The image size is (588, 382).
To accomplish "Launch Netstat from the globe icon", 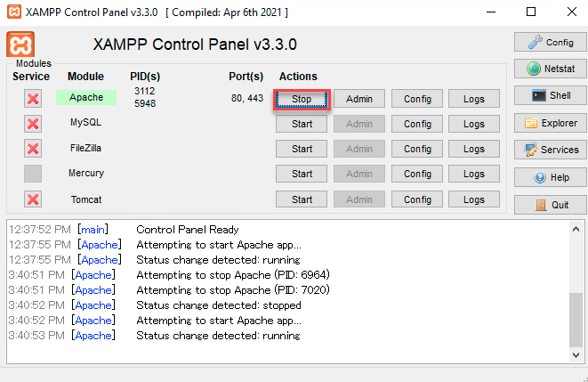I will [551, 69].
